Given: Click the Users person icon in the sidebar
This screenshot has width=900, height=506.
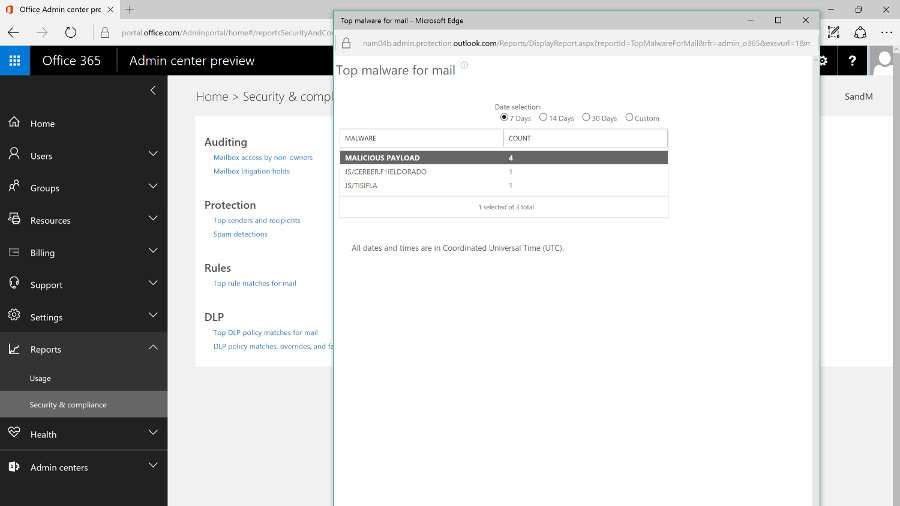Looking at the screenshot, I should (14, 154).
